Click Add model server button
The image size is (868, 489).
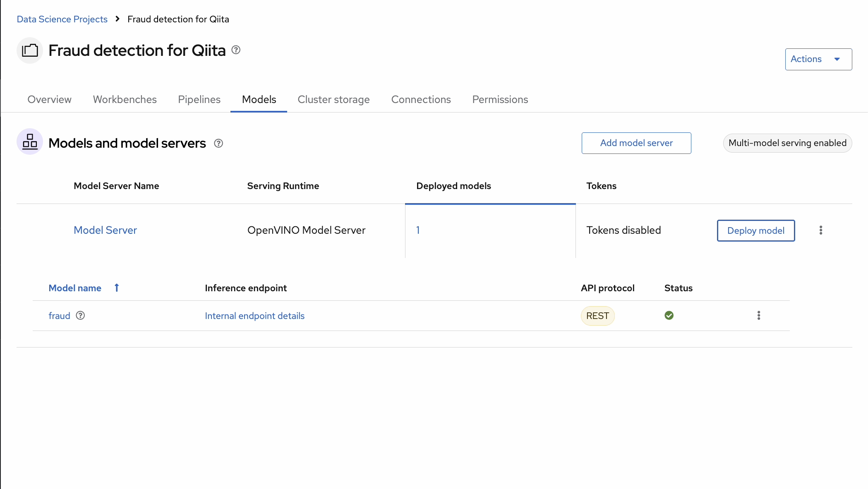coord(636,143)
